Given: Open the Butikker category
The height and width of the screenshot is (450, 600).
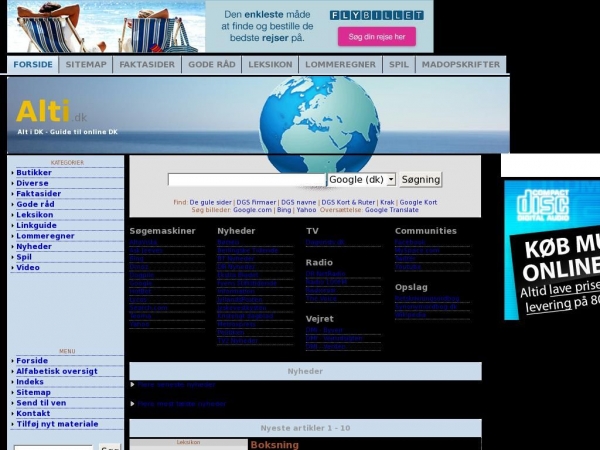Looking at the screenshot, I should (x=34, y=173).
